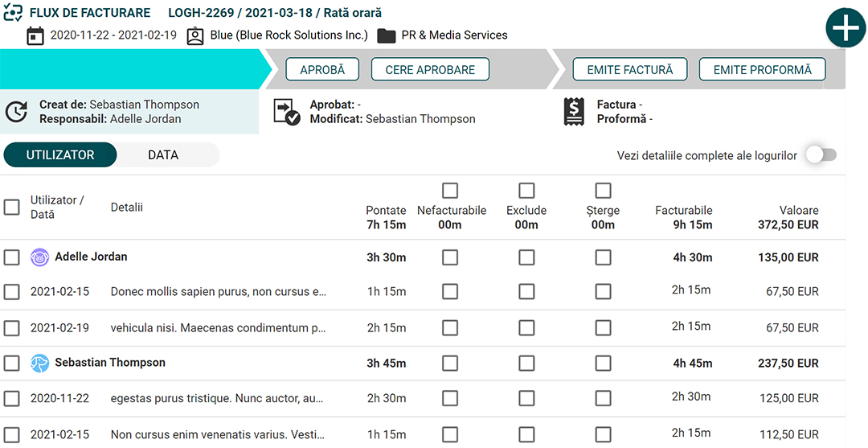This screenshot has height=448, width=868.
Task: Check the Nefacturabile header checkbox
Action: point(450,191)
